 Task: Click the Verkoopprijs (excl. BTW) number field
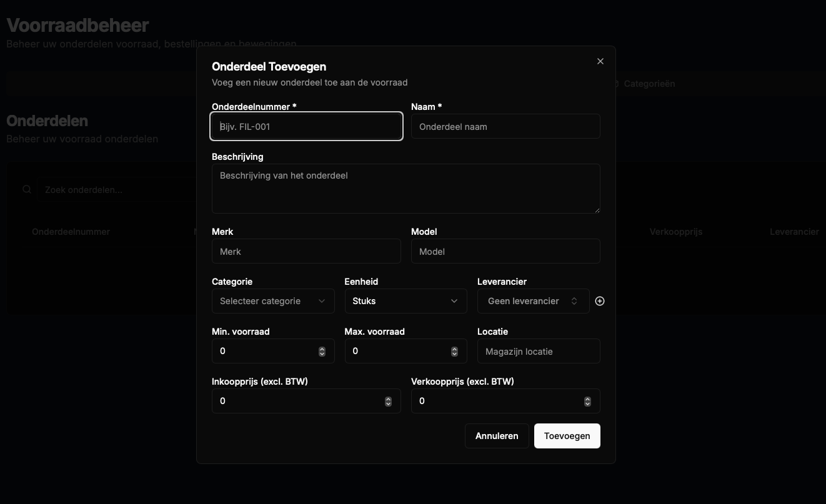[x=497, y=401]
